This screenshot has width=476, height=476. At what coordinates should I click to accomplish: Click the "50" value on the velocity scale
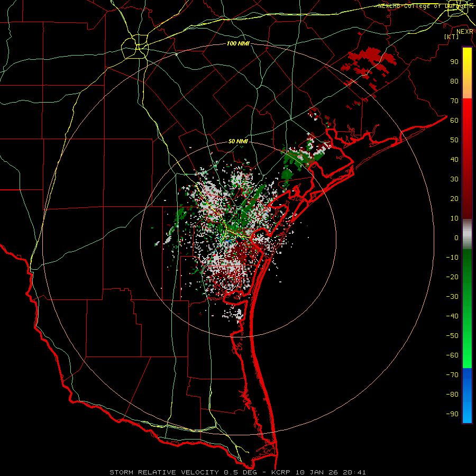click(454, 140)
